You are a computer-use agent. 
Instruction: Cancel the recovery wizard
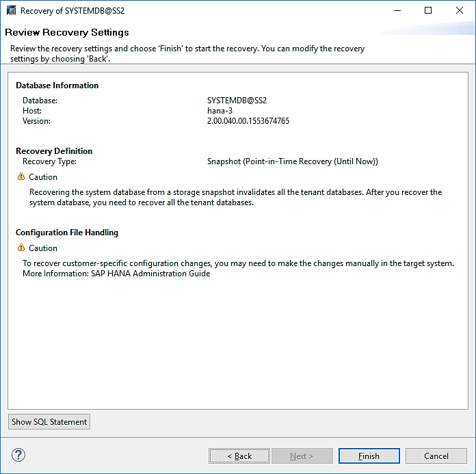436,456
